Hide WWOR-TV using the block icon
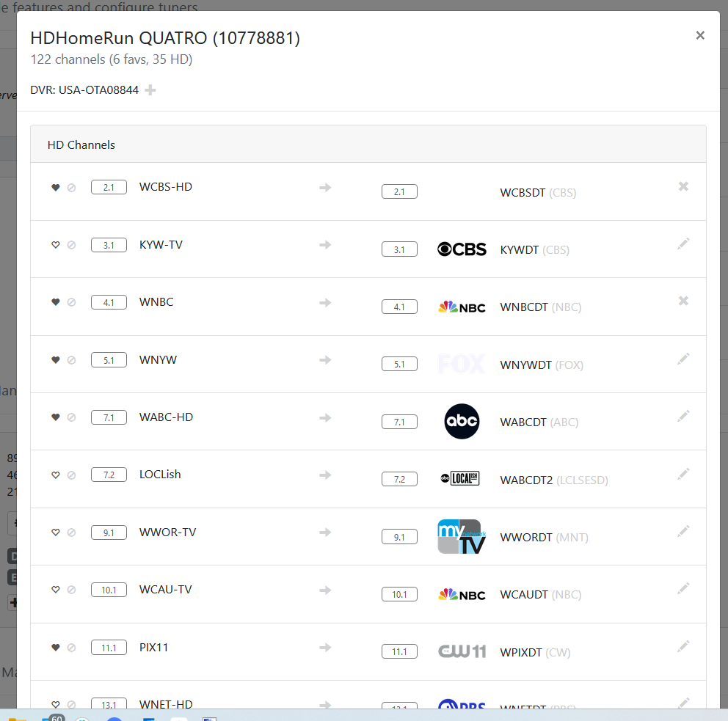Screen dimensions: 728x721 pos(71,532)
